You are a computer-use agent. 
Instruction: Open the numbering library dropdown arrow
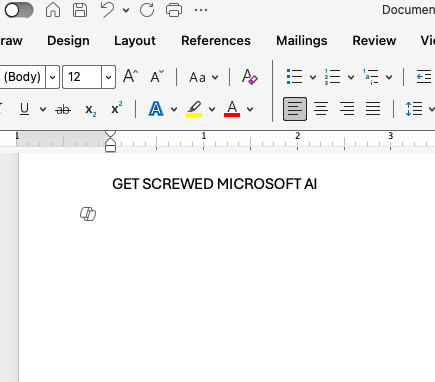(351, 77)
